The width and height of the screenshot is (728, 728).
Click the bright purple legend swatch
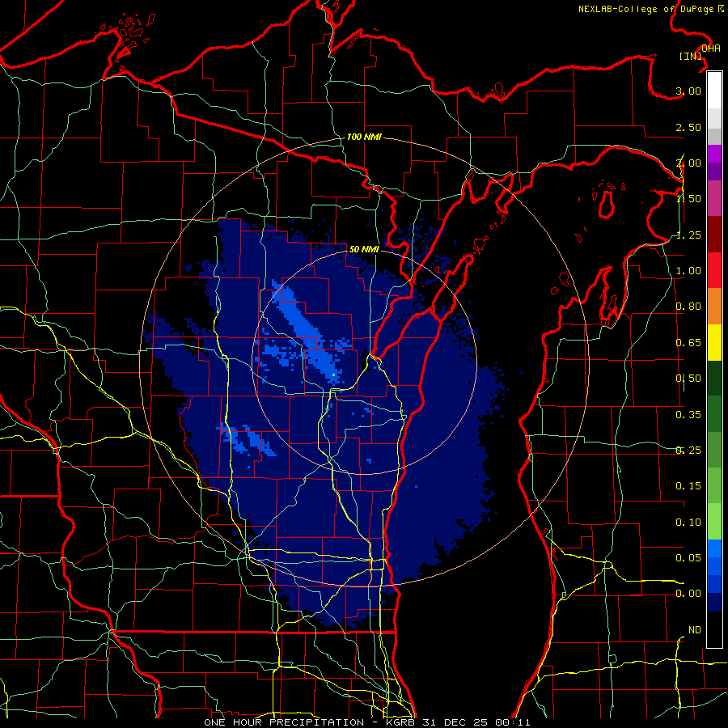tap(714, 154)
